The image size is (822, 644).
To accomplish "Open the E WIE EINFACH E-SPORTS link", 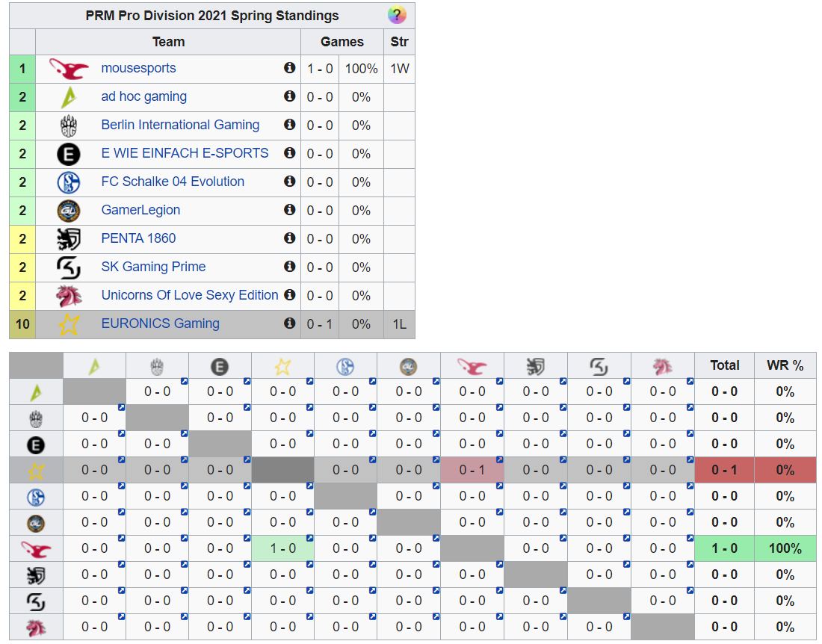I will point(185,153).
